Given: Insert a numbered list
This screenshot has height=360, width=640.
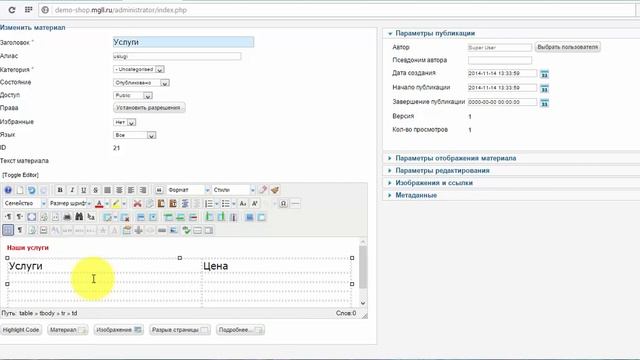Looking at the screenshot, I should pyautogui.click(x=209, y=203).
